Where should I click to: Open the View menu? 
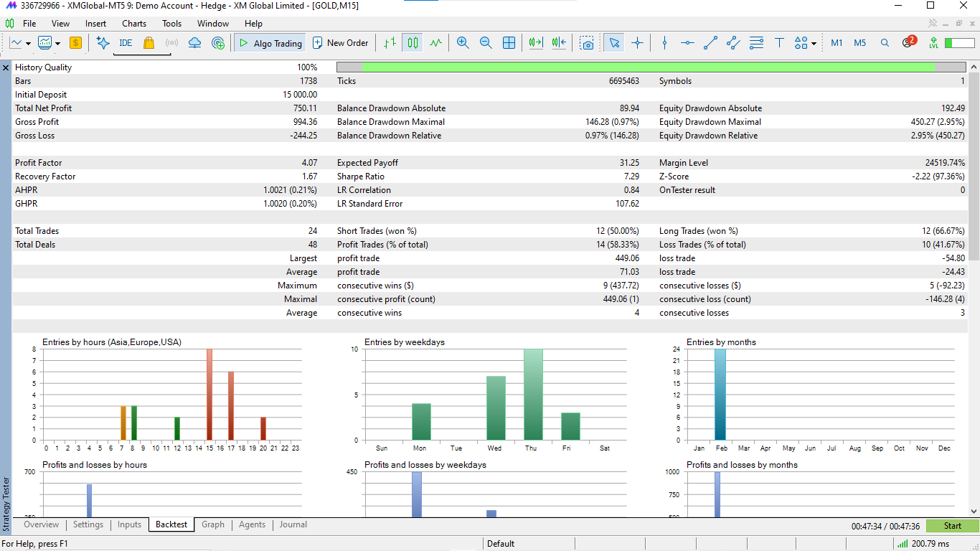point(61,24)
